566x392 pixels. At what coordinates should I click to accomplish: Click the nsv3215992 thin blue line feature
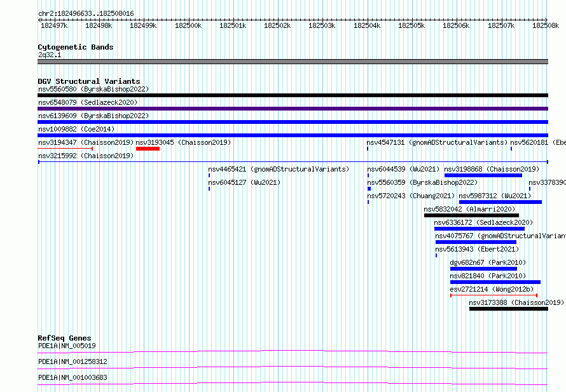[293, 162]
